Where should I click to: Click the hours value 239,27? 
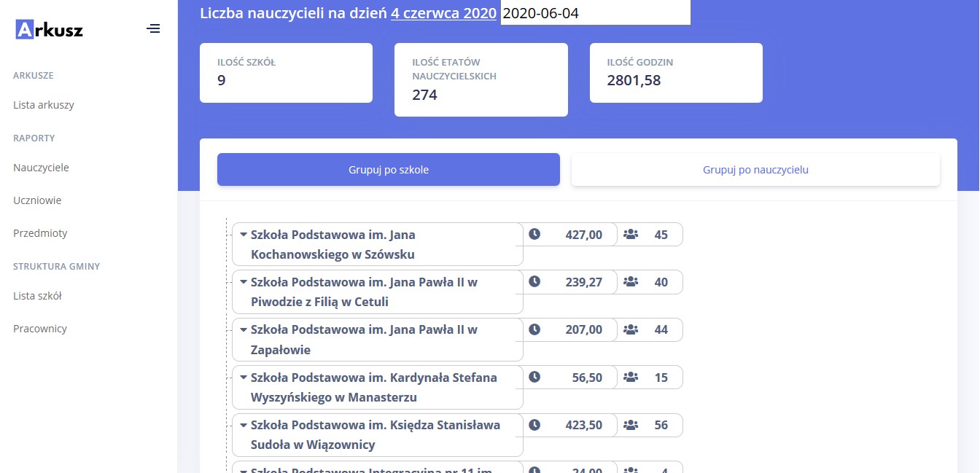tap(584, 282)
